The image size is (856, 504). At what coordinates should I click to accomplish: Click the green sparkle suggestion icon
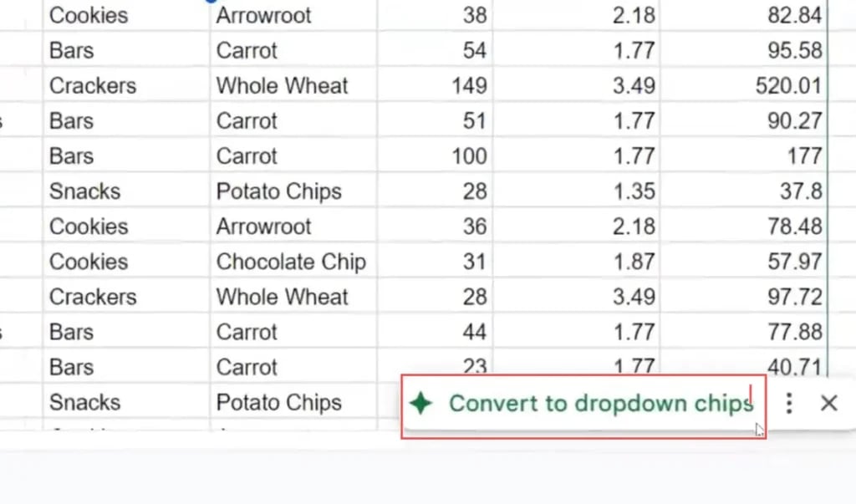[x=420, y=405]
